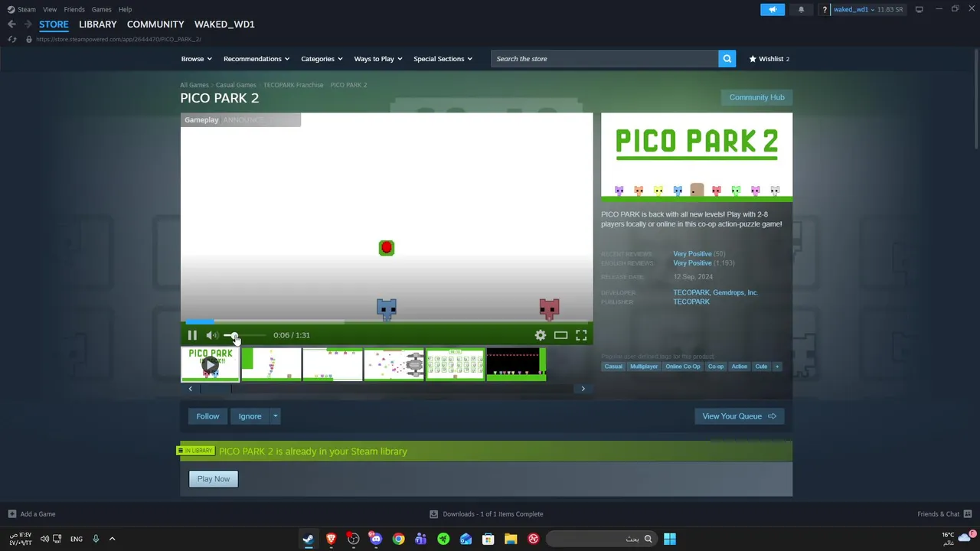980x551 pixels.
Task: Open the Recommendations dropdown
Action: [256, 59]
